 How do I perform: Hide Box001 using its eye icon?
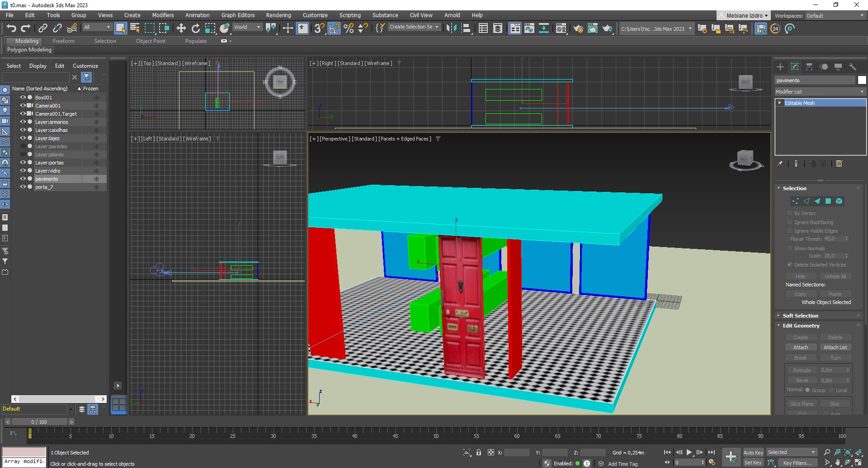[23, 97]
